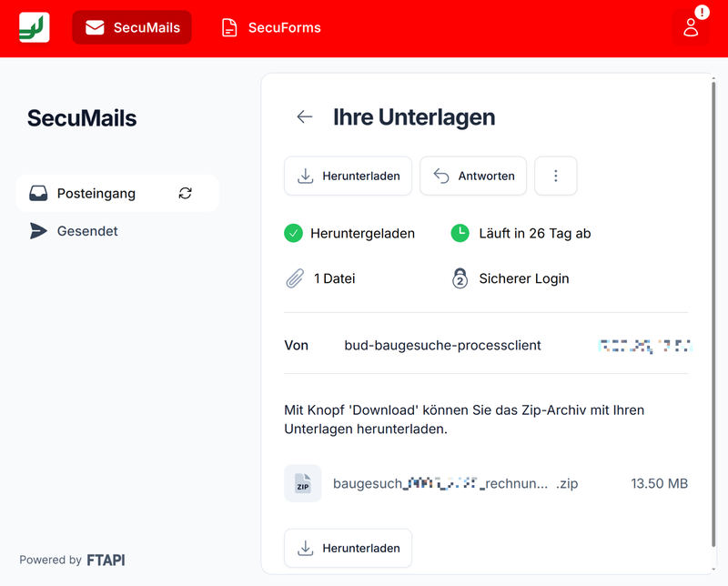
Task: Switch to the SecuForms tab
Action: pos(271,27)
